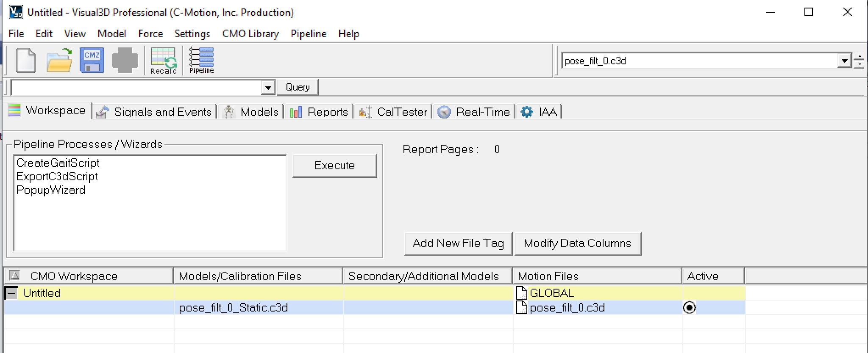Open the File menu
Screen dimensions: 868x353
click(16, 34)
